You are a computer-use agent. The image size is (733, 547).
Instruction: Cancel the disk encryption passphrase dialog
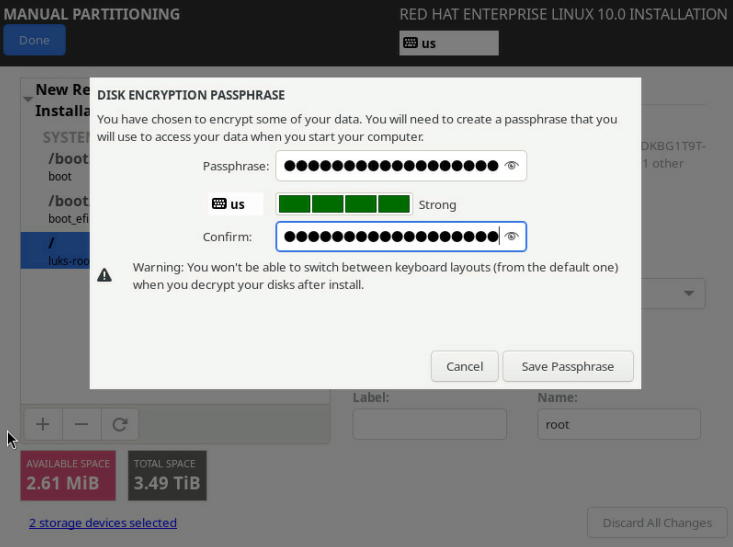coord(464,367)
